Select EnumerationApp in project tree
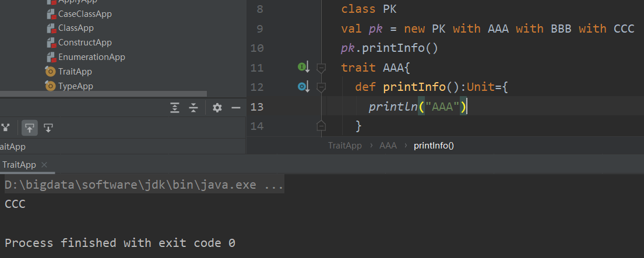644x258 pixels. [x=92, y=57]
